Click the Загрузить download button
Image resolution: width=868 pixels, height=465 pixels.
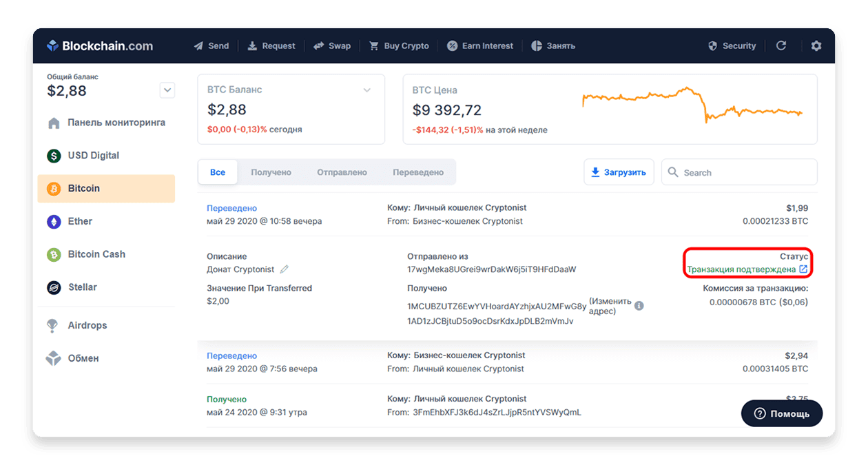click(x=619, y=172)
